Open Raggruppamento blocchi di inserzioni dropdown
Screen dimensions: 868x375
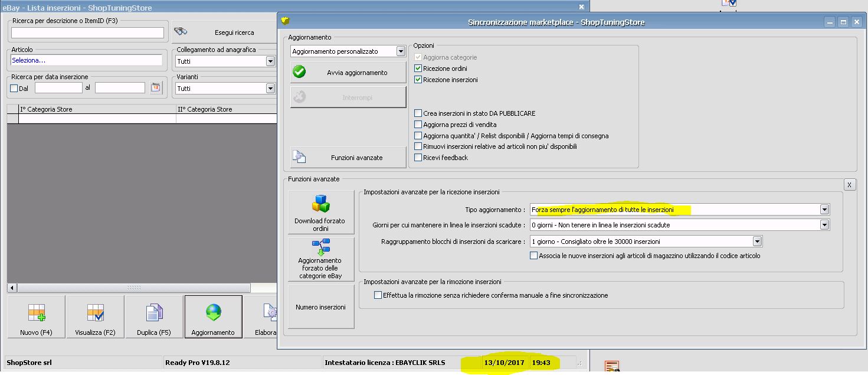758,241
